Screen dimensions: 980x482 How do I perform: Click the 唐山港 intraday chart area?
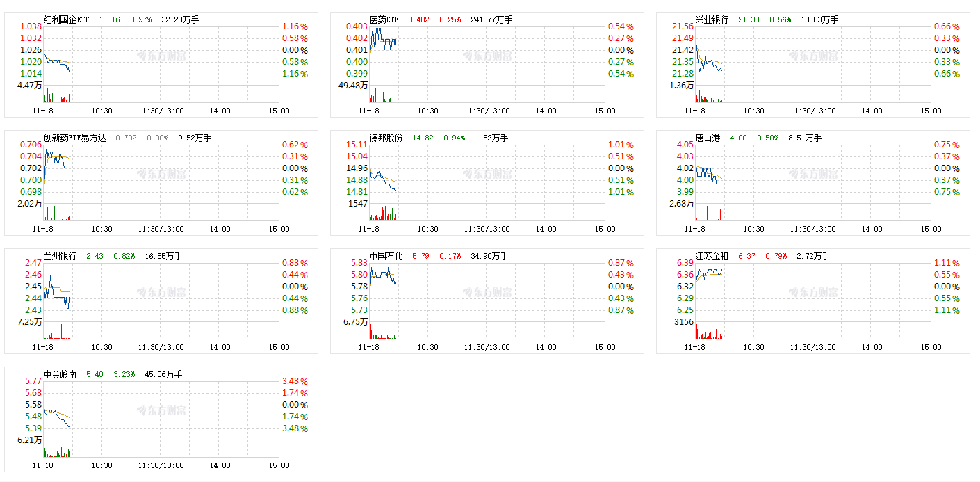click(813, 182)
